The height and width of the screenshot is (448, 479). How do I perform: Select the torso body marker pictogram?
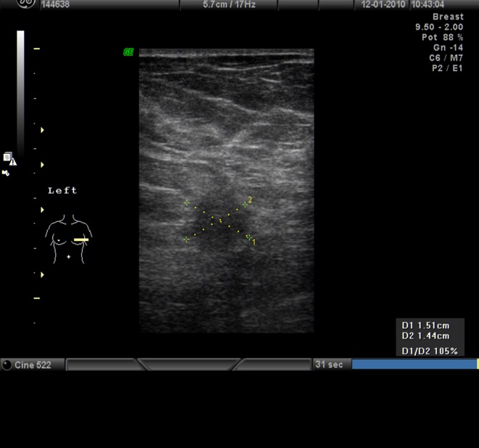tap(68, 239)
